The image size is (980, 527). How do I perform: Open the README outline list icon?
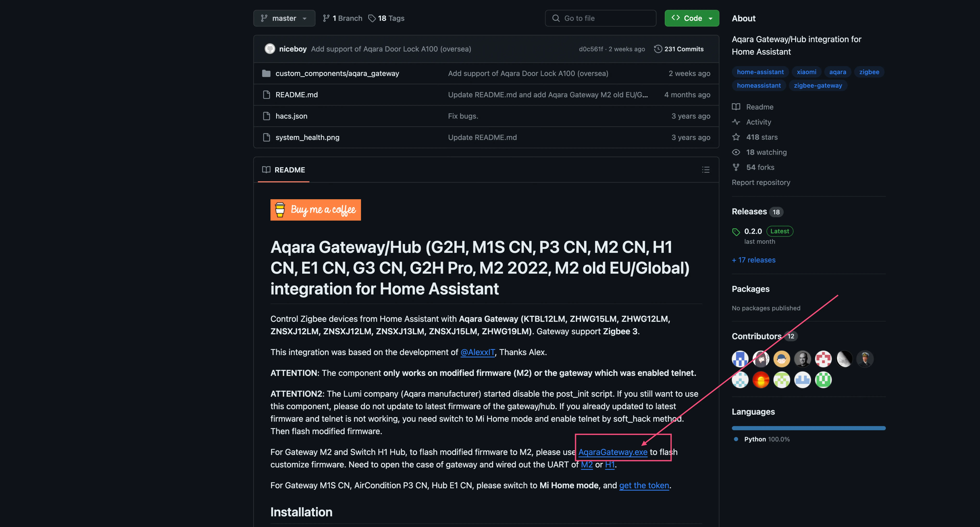[x=706, y=170]
